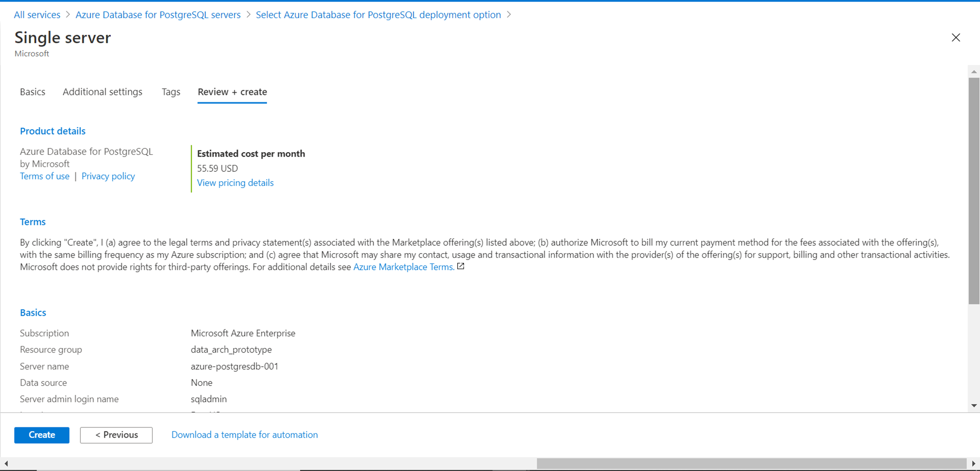Viewport: 980px width, 471px height.
Task: Follow the Azure Marketplace Terms link
Action: click(403, 267)
